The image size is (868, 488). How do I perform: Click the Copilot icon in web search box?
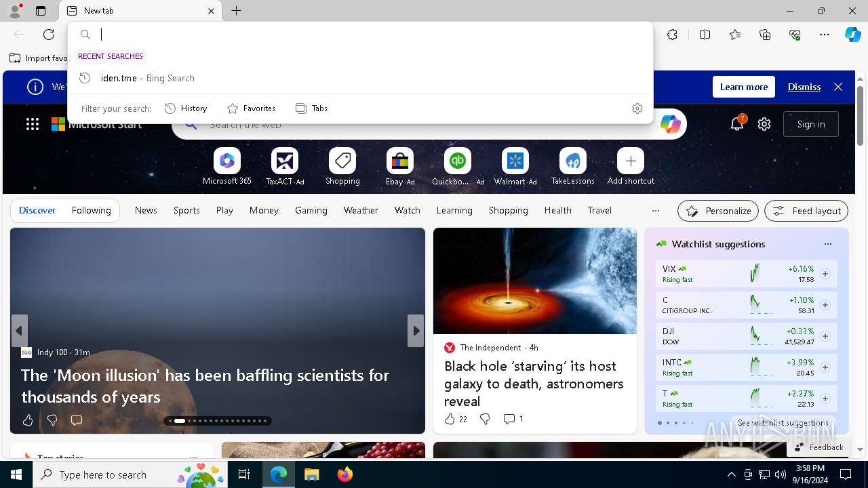pos(670,124)
